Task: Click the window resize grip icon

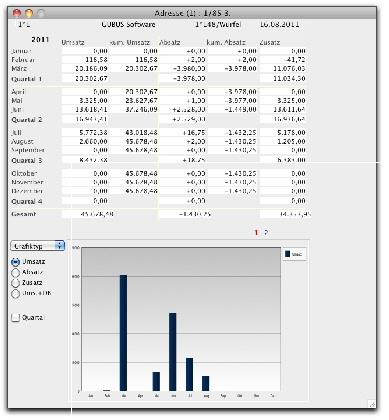Action: pos(372,403)
